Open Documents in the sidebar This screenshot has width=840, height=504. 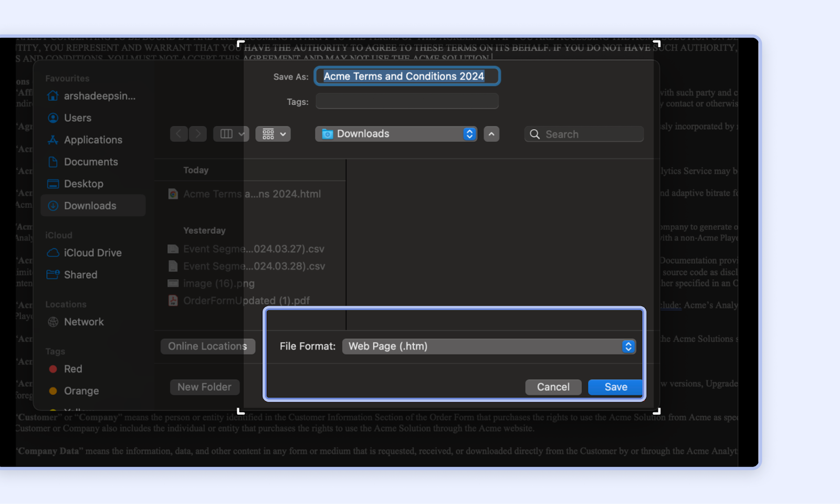tap(93, 162)
